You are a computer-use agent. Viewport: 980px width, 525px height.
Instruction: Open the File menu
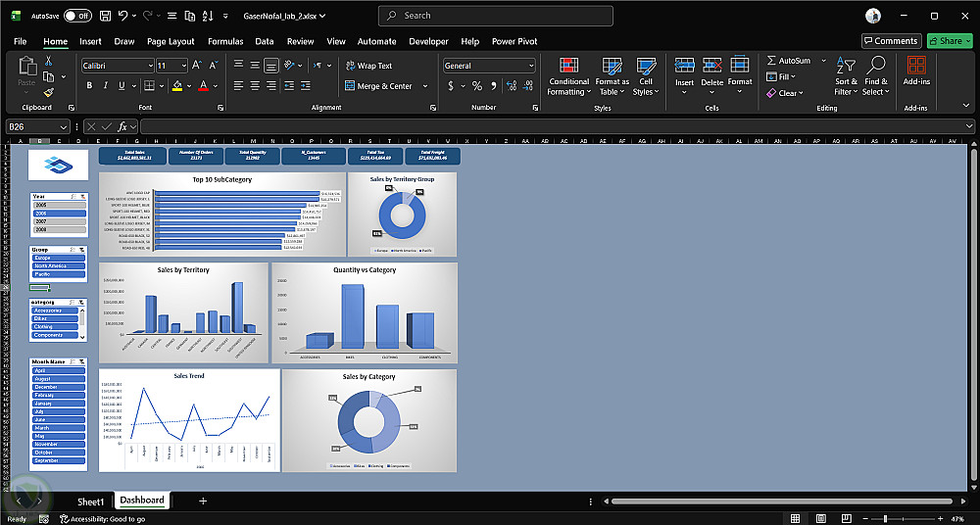(20, 41)
